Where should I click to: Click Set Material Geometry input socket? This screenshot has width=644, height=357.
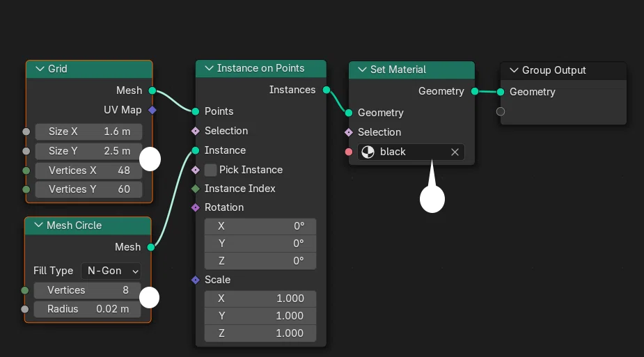click(349, 113)
